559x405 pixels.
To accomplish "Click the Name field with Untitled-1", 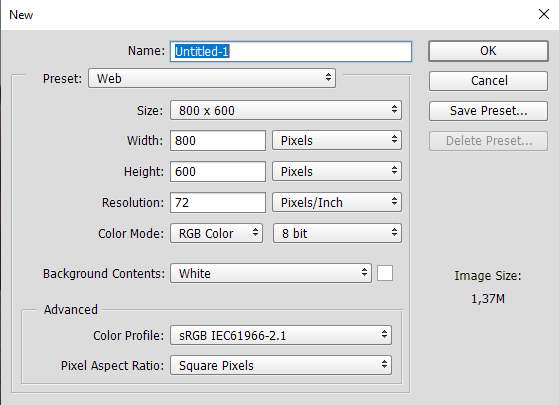I will click(x=291, y=52).
